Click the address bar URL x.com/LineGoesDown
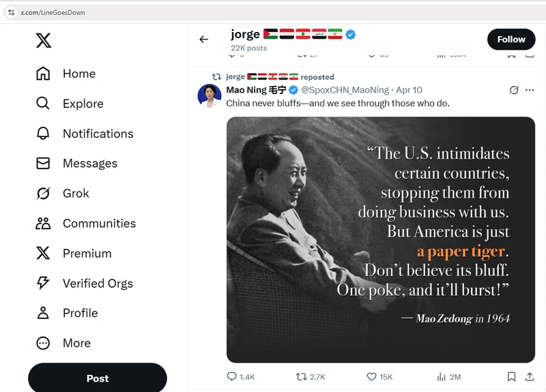The height and width of the screenshot is (392, 546). coord(53,12)
